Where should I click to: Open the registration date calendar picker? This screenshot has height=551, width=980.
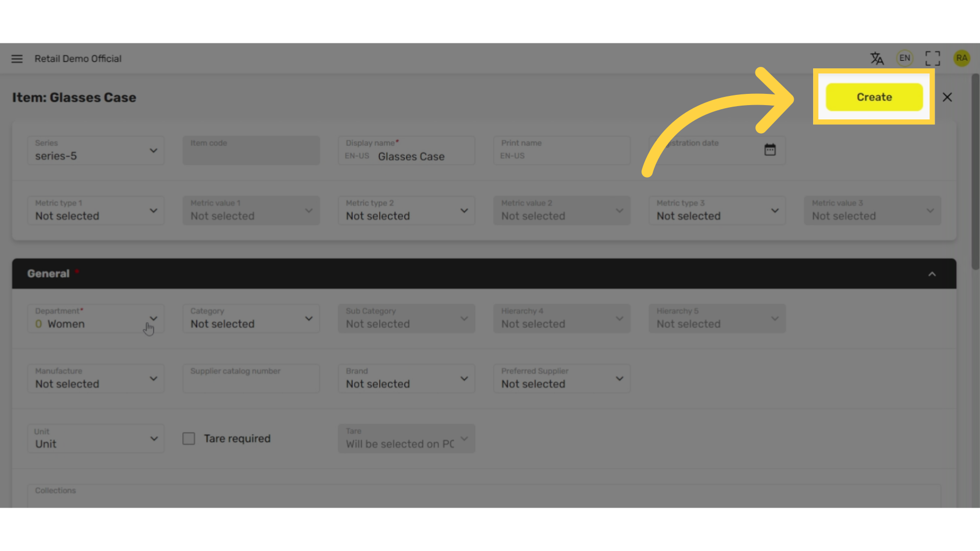coord(770,149)
